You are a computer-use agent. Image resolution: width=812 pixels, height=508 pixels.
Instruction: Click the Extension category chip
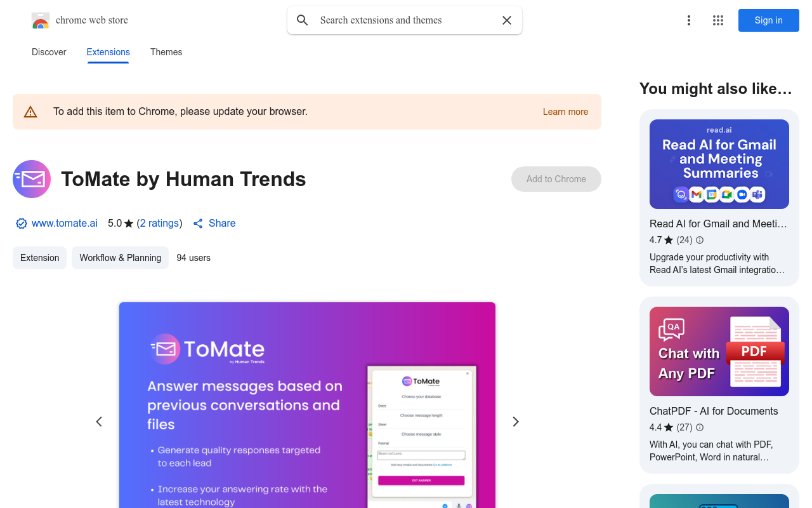39,258
